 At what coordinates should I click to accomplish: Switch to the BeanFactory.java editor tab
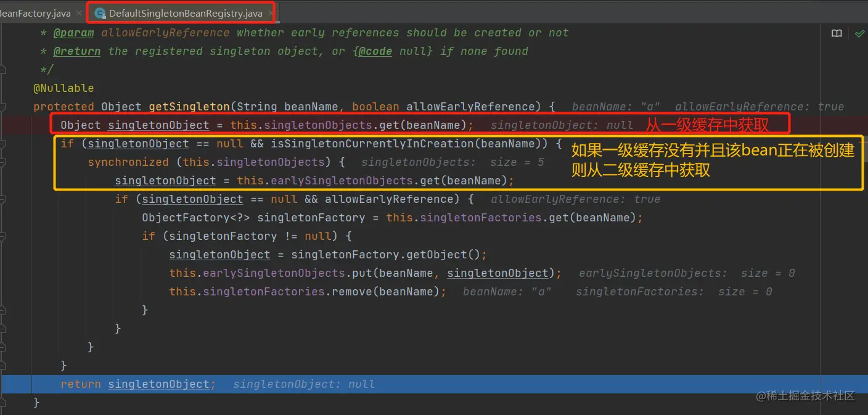tap(35, 13)
